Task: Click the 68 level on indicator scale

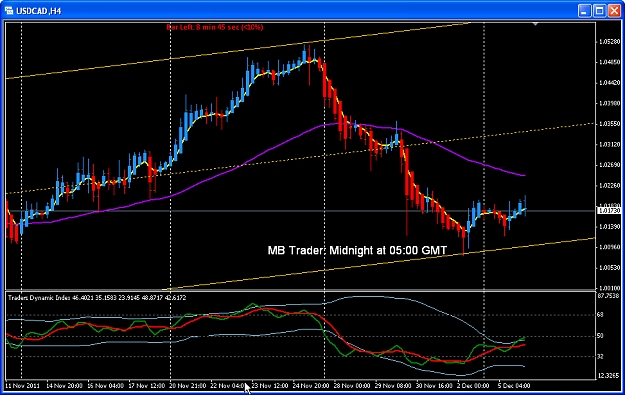Action: (x=601, y=315)
